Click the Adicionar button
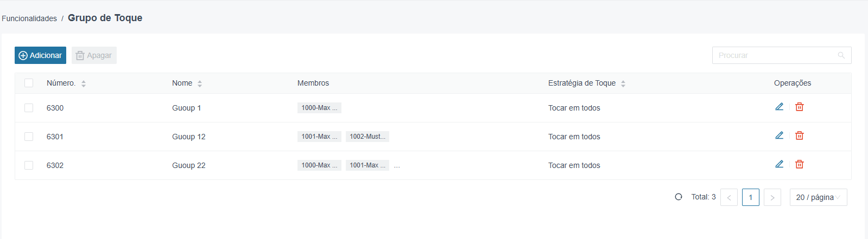868x239 pixels. 40,55
